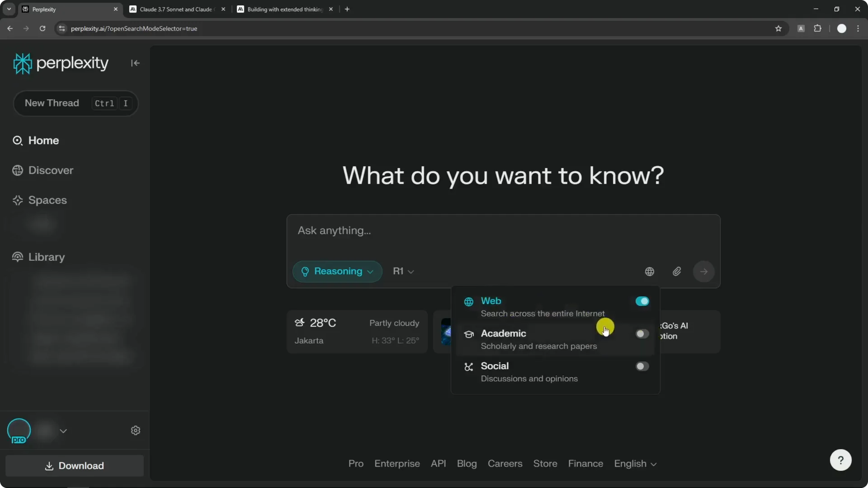Open the Enterprise footer link
This screenshot has width=868, height=488.
tap(397, 464)
